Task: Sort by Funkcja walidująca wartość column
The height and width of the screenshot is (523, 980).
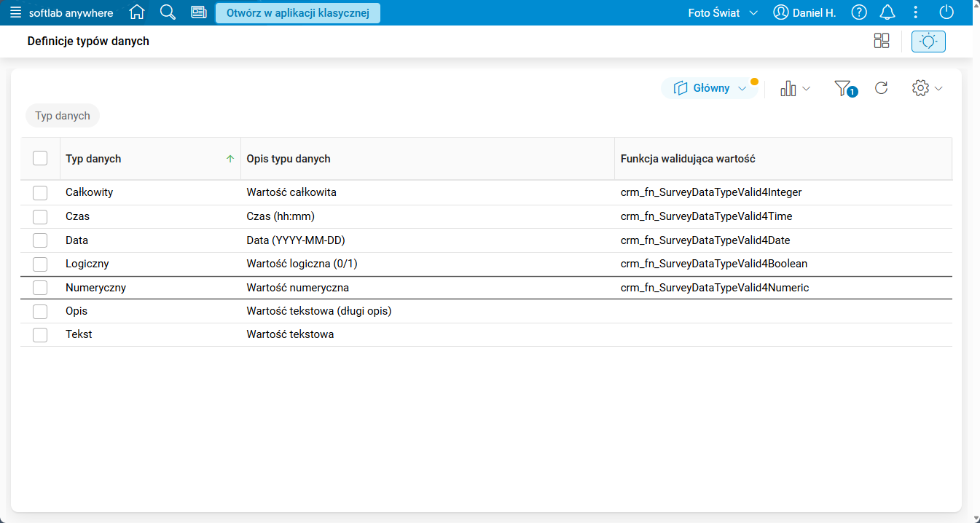Action: pos(783,159)
